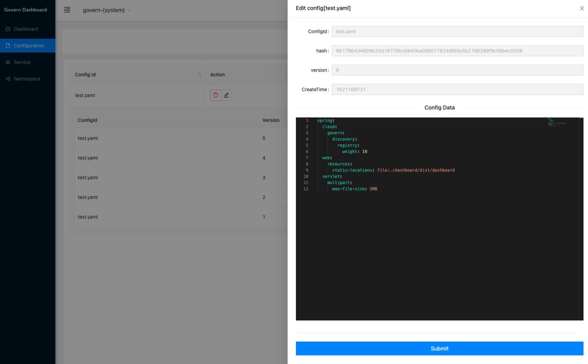This screenshot has width=588, height=364.
Task: Collapse the sidebar using the menu fold icon
Action: tap(67, 10)
